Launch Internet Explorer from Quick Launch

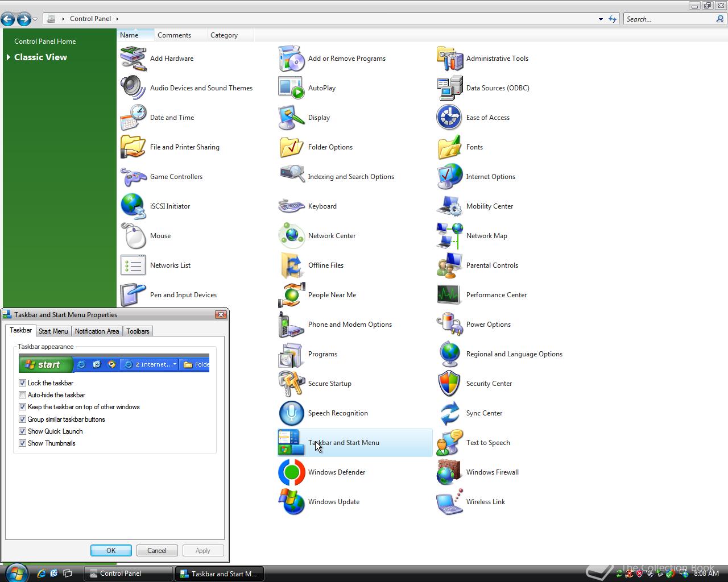tap(41, 573)
